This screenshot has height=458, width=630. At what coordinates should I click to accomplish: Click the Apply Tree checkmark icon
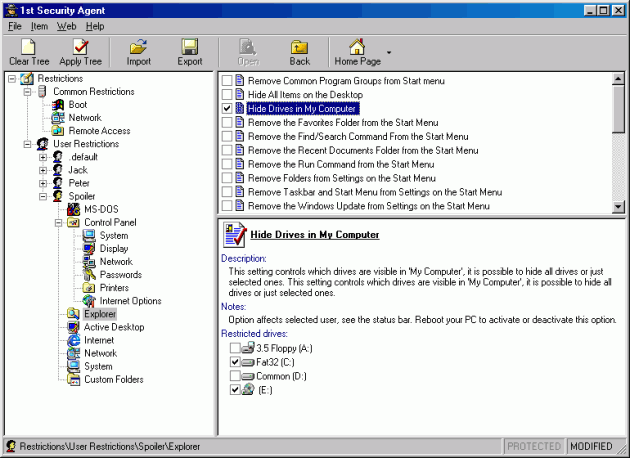tap(80, 47)
